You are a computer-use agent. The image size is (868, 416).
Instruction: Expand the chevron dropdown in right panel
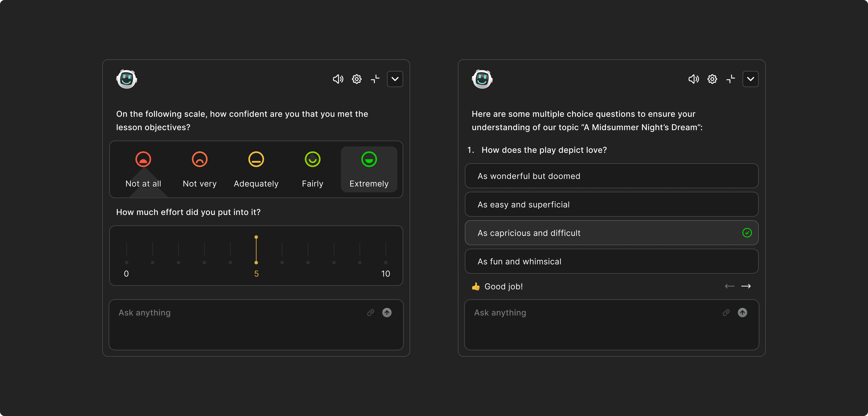point(750,79)
